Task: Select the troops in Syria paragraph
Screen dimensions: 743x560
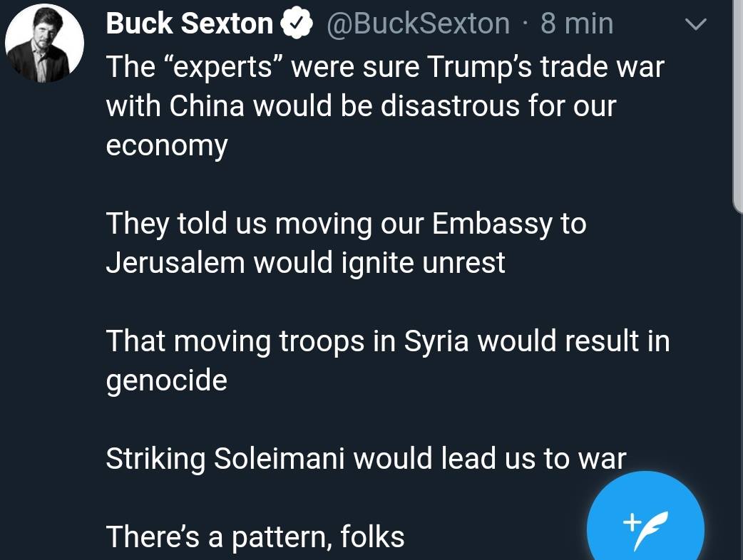Action: click(x=388, y=361)
